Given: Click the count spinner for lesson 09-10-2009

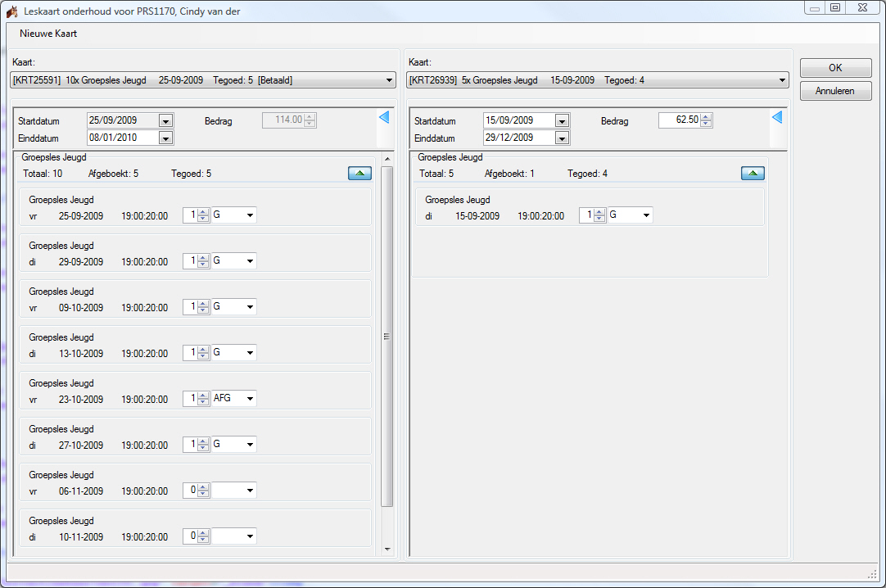Looking at the screenshot, I should pos(203,307).
